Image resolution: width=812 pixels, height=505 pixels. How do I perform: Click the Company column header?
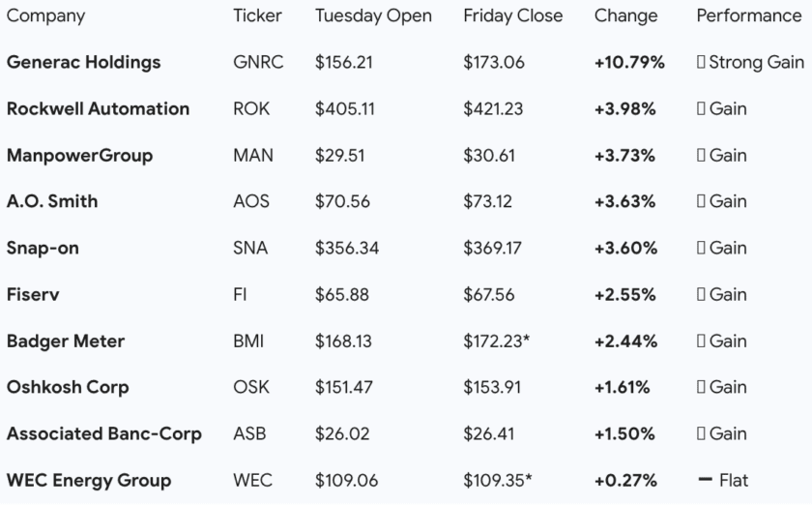(x=45, y=16)
